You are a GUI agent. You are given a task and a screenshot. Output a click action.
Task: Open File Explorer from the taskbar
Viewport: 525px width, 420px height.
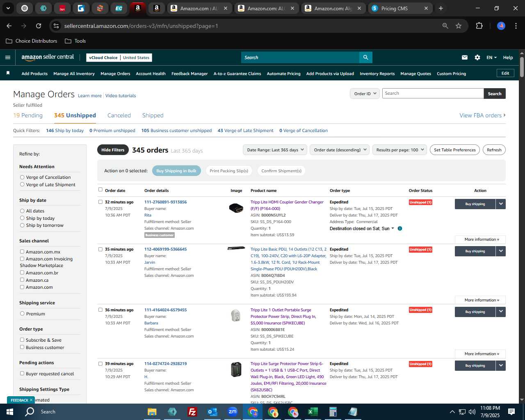click(x=152, y=412)
